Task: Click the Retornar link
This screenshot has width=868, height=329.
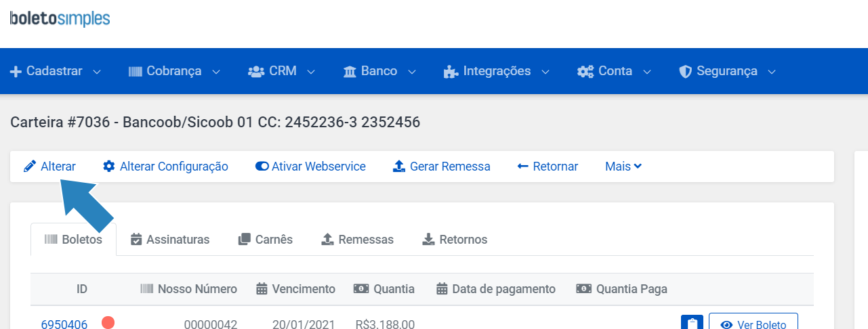Action: pyautogui.click(x=547, y=166)
